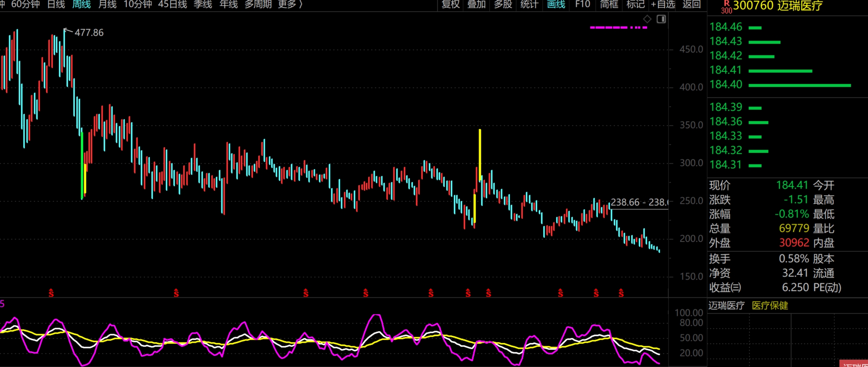Click the 238.66 horizontal price line label
Image resolution: width=868 pixels, height=367 pixels.
(x=638, y=202)
